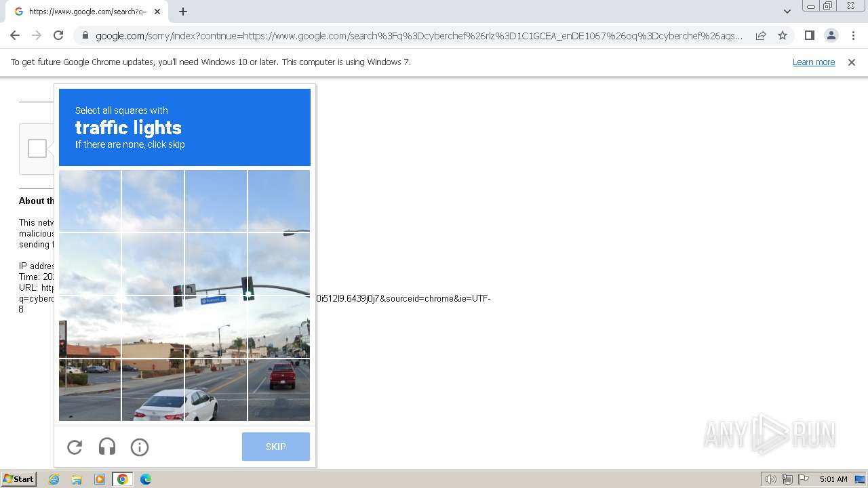Launch Internet Explorer from the taskbar
This screenshot has width=868, height=488.
(54, 479)
